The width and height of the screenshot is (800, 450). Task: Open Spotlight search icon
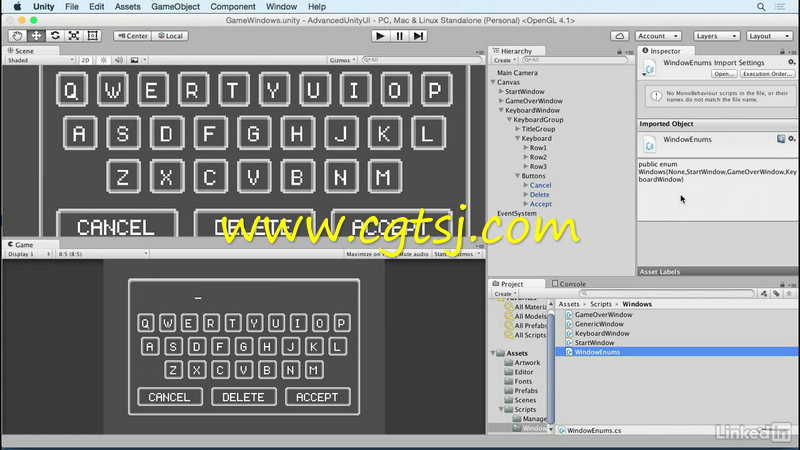pyautogui.click(x=761, y=7)
